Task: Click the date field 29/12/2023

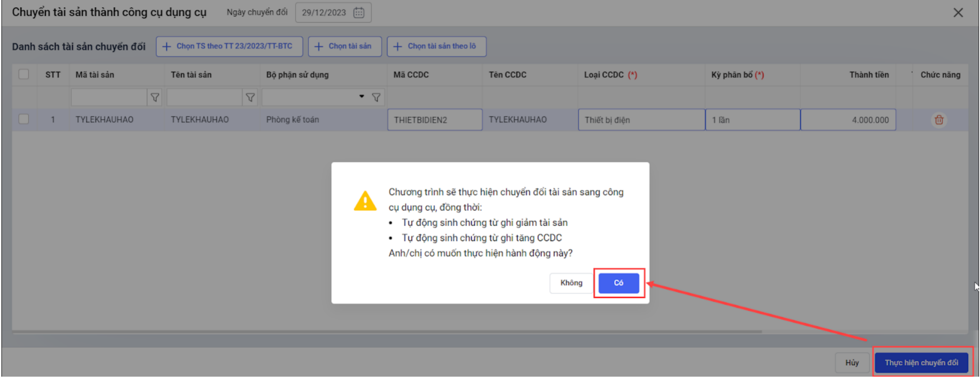Action: pos(333,12)
